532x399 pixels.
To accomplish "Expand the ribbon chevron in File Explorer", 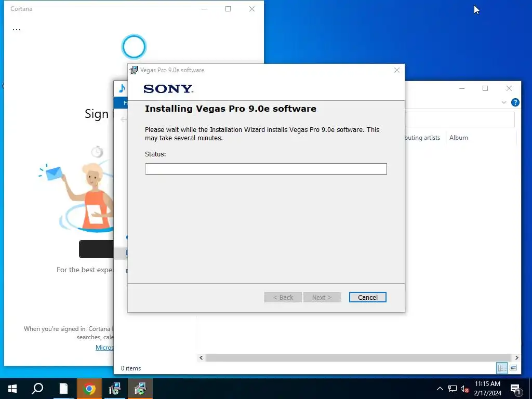I will [504, 102].
